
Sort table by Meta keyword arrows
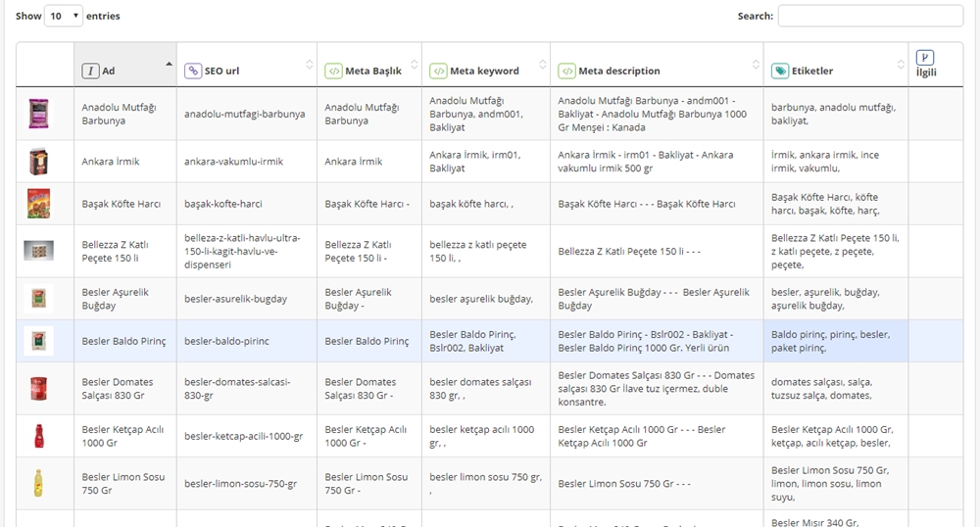pyautogui.click(x=543, y=65)
